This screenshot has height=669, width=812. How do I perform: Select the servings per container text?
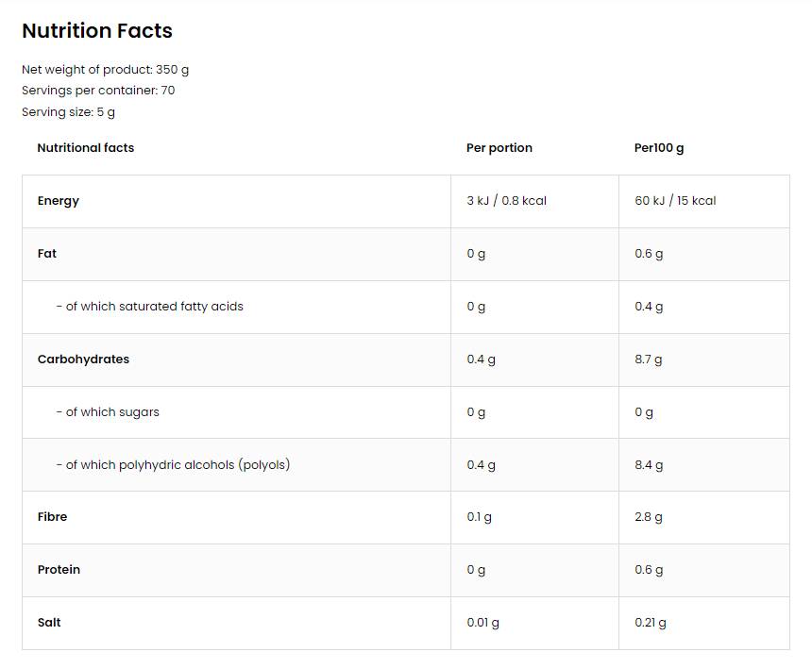point(98,91)
